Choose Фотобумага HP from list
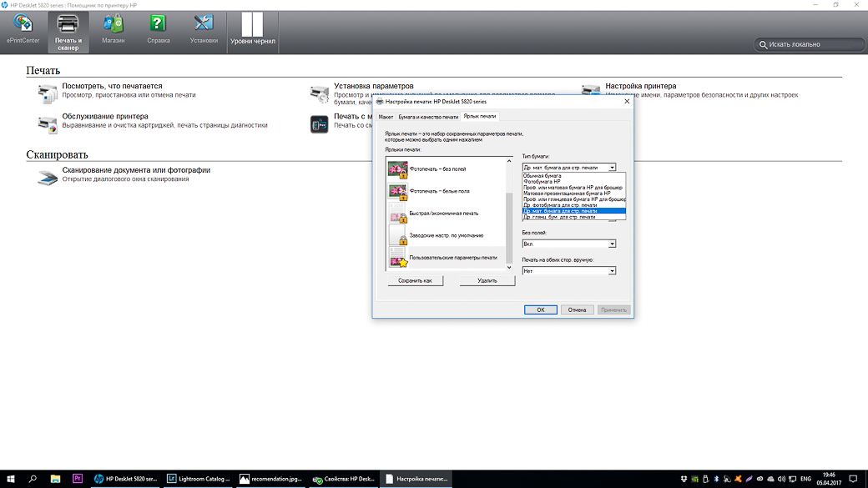The width and height of the screenshot is (868, 488). pyautogui.click(x=574, y=182)
